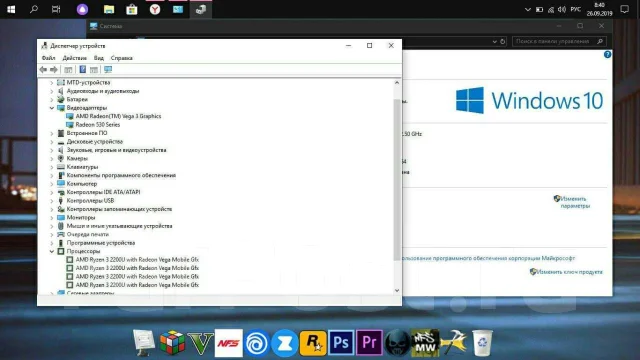Launch NFS MW from the dock
This screenshot has height=360, width=640.
click(x=425, y=343)
